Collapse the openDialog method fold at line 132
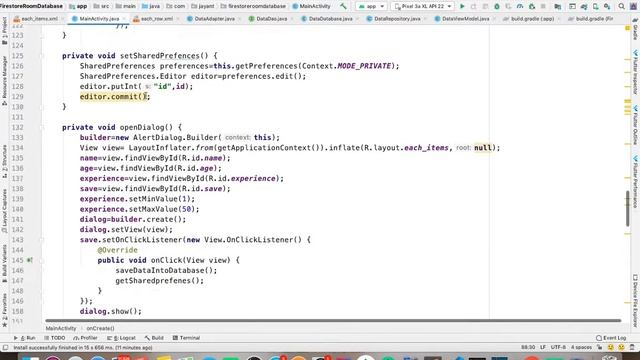Image resolution: width=640 pixels, height=360 pixels. pos(42,127)
